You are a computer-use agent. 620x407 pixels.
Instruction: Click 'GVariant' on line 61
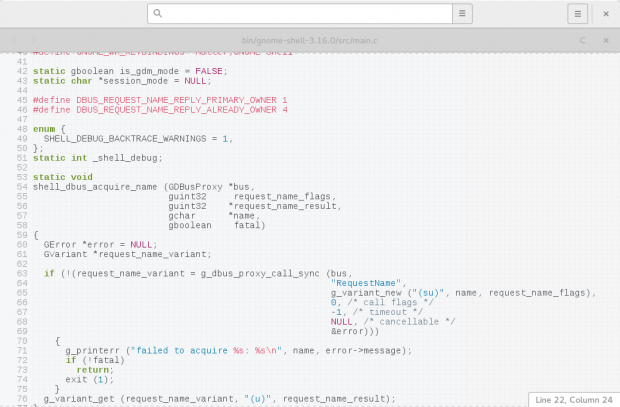point(66,254)
